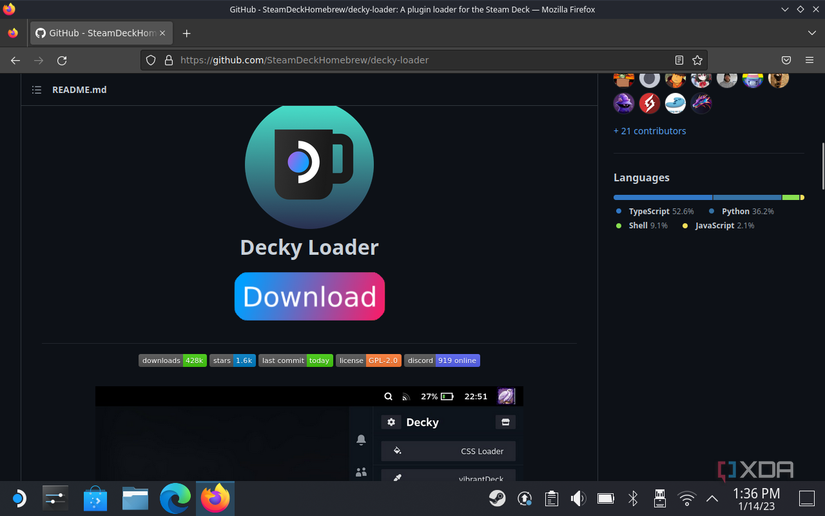Click the languages color bar
The image size is (825, 516).
coord(708,197)
